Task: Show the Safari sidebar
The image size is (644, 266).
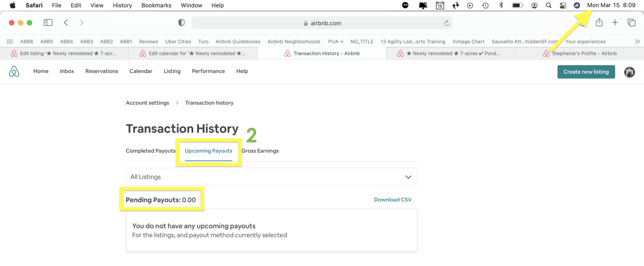Action: tap(48, 23)
